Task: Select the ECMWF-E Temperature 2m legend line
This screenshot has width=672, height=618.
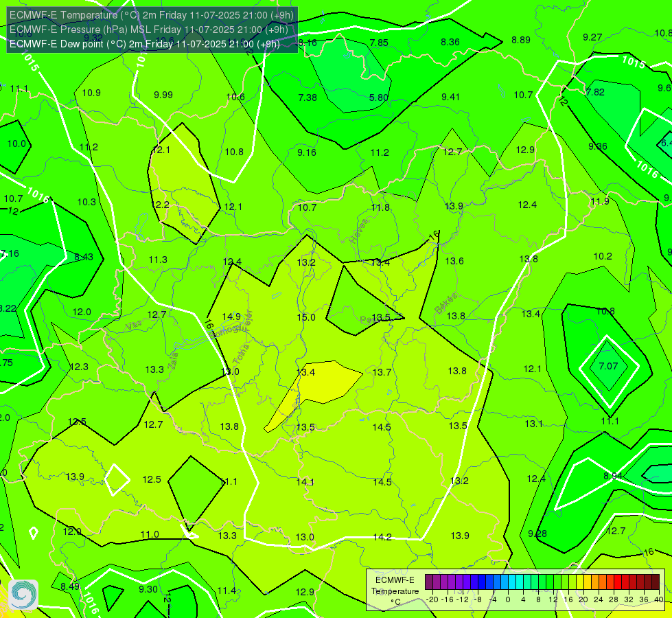Action: click(x=152, y=15)
